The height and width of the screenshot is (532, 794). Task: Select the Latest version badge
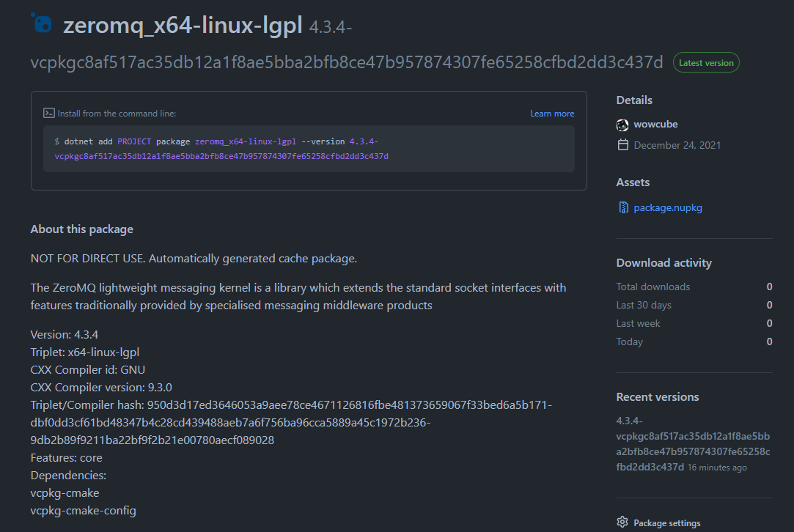click(x=705, y=62)
